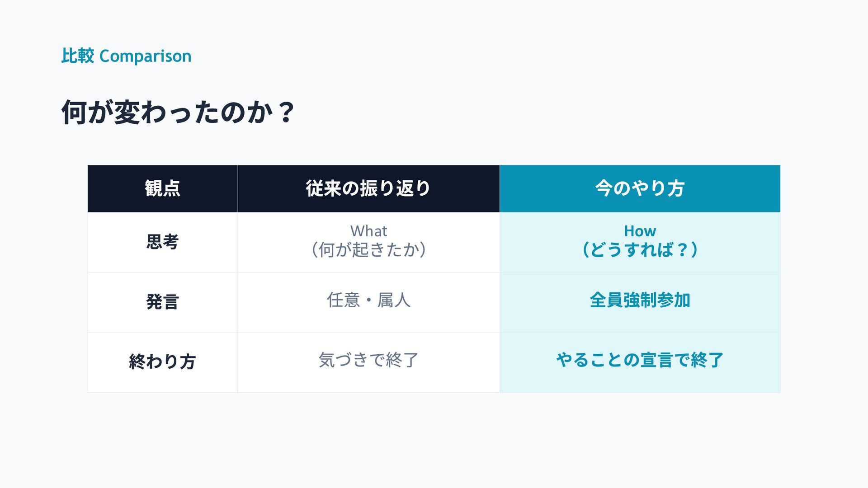The image size is (868, 488).
Task: Click the 比較 kanji in the section label
Action: pos(77,56)
